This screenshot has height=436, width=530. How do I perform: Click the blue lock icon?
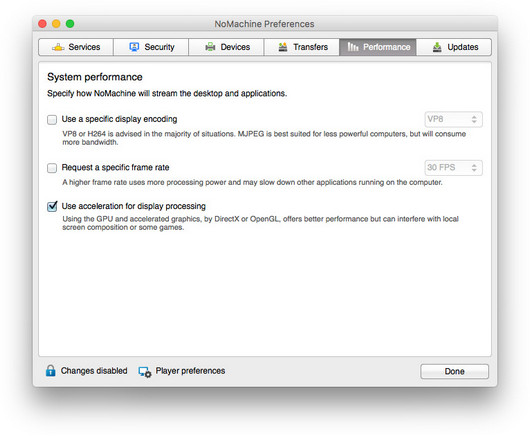(x=50, y=371)
